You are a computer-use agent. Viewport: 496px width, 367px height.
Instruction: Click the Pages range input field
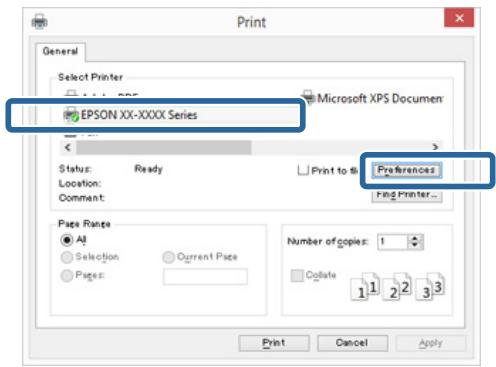coord(205,277)
